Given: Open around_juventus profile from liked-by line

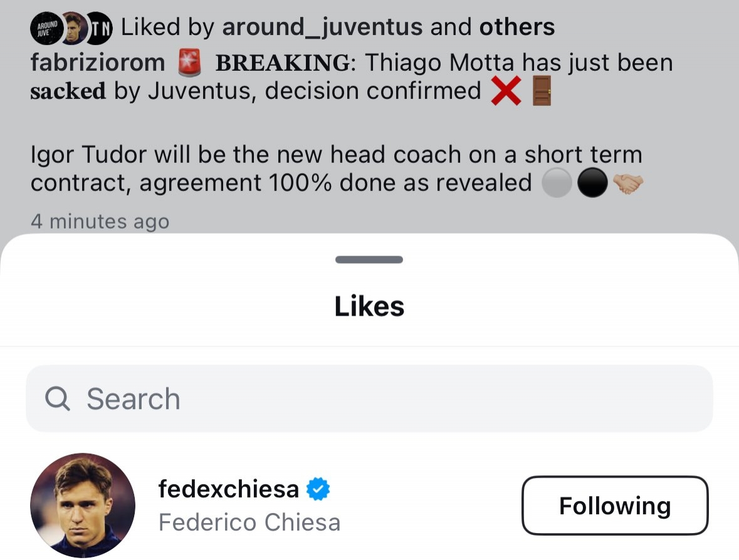Looking at the screenshot, I should tap(323, 27).
